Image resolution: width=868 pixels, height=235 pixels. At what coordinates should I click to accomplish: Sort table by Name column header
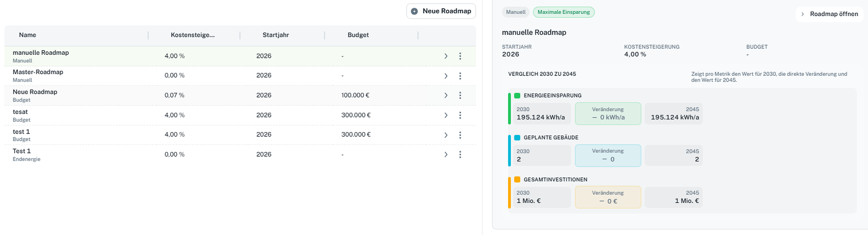point(28,35)
